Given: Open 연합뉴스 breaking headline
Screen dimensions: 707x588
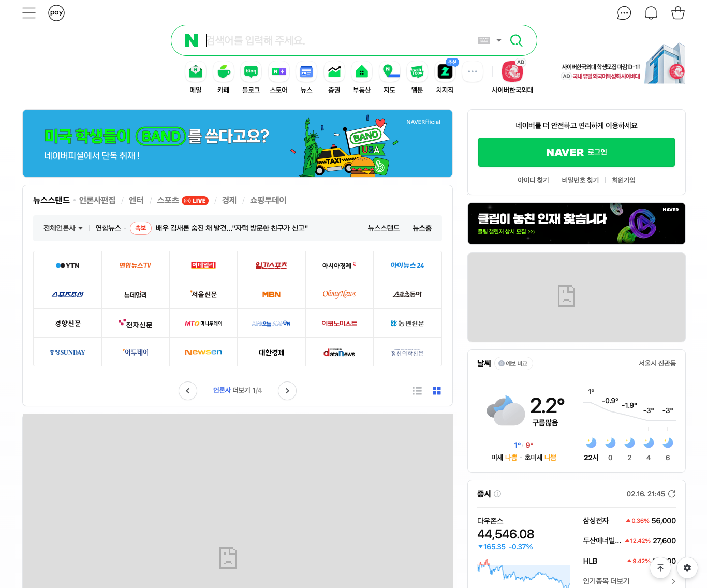Looking at the screenshot, I should click(232, 228).
